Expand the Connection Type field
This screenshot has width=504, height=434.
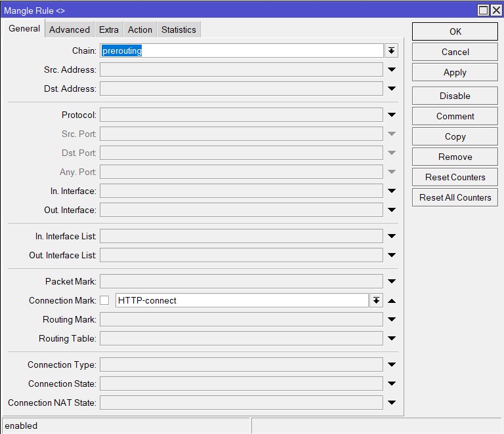(392, 365)
